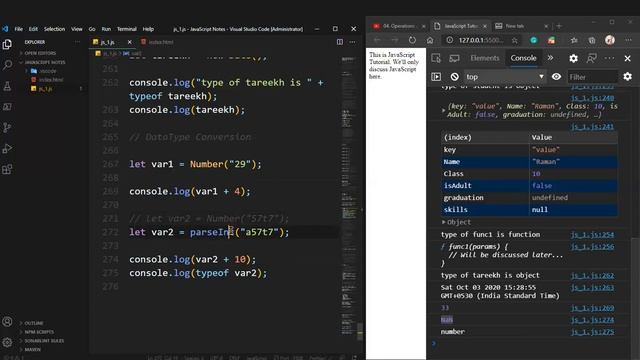Click the console Filter input
Image resolution: width=640 pixels, height=360 pixels.
pos(593,77)
